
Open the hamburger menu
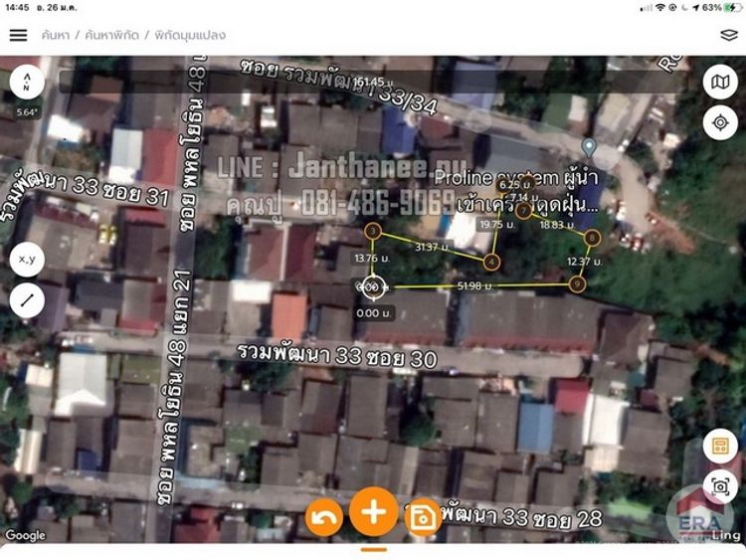pyautogui.click(x=18, y=35)
